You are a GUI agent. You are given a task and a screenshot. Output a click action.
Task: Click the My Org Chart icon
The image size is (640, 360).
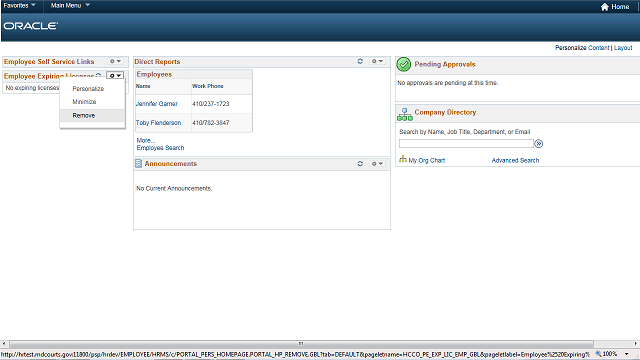(x=403, y=160)
